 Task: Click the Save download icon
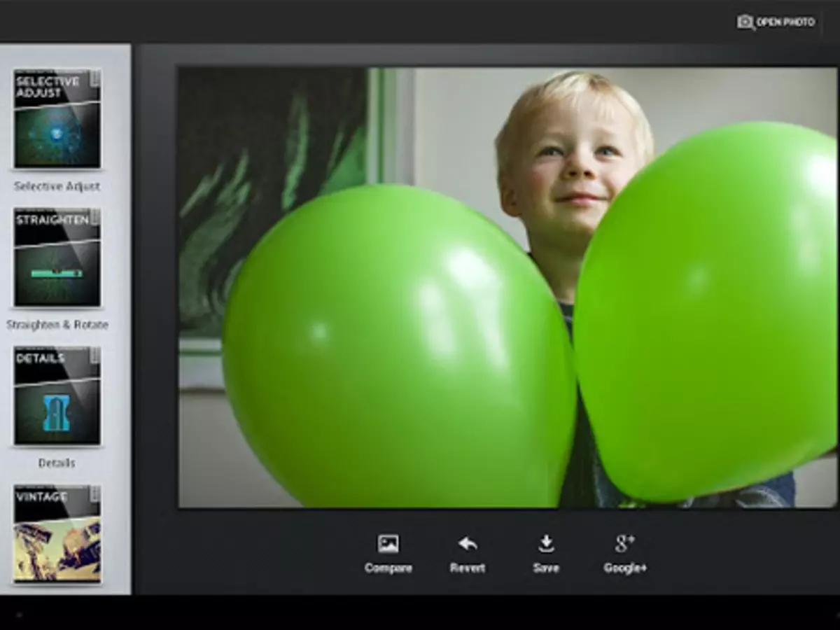click(546, 544)
